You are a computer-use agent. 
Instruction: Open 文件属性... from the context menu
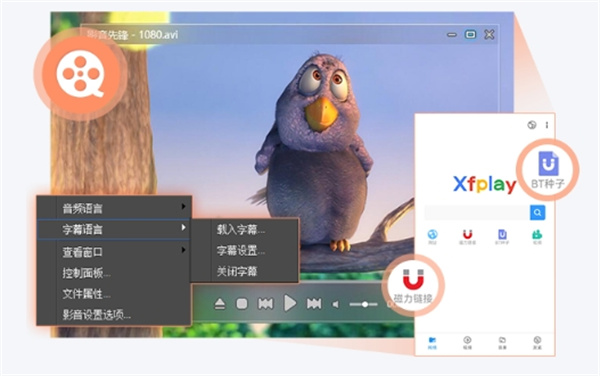coord(114,294)
